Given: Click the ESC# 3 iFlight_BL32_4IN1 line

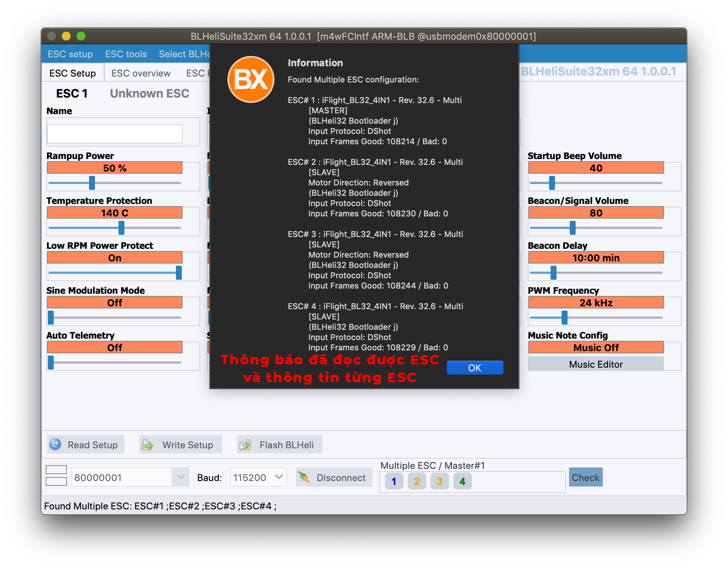Looking at the screenshot, I should pos(375,234).
